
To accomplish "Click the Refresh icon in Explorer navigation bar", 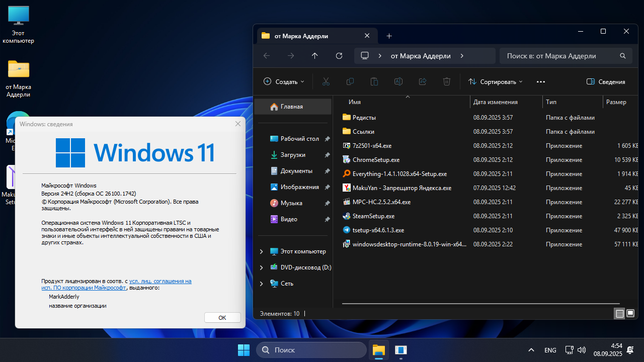I will (x=339, y=56).
